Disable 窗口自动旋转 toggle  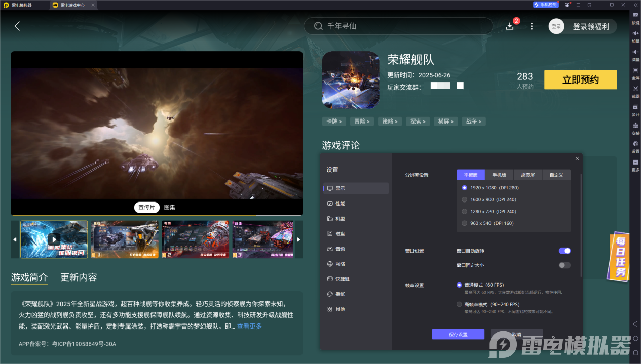pos(564,251)
